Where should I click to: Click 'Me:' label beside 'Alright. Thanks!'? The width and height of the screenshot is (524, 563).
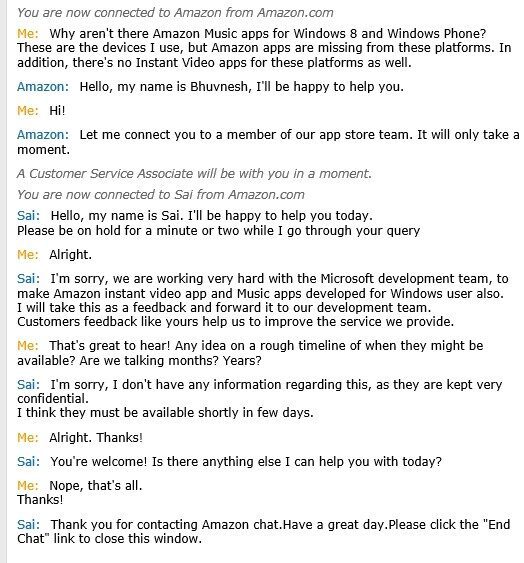(28, 438)
